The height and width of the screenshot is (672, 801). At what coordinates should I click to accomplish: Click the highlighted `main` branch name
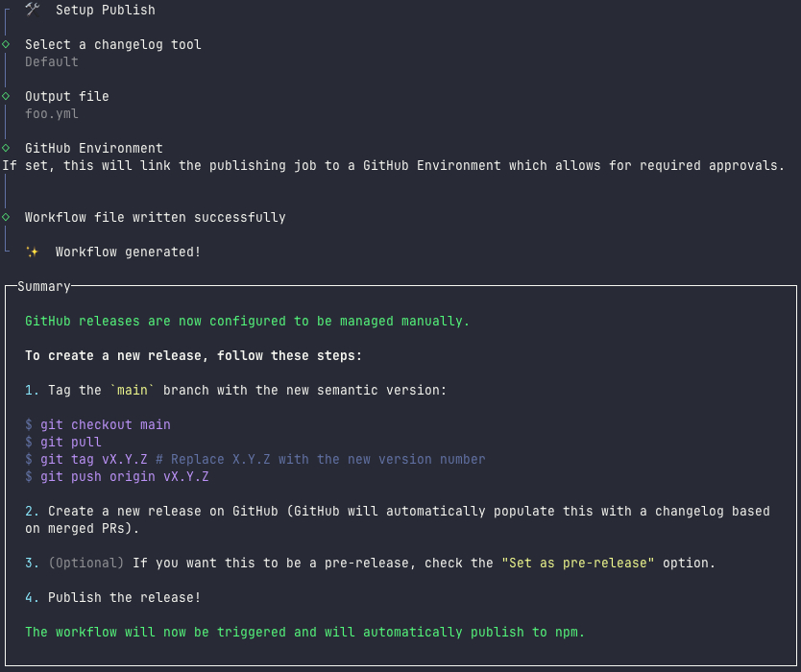pyautogui.click(x=133, y=390)
